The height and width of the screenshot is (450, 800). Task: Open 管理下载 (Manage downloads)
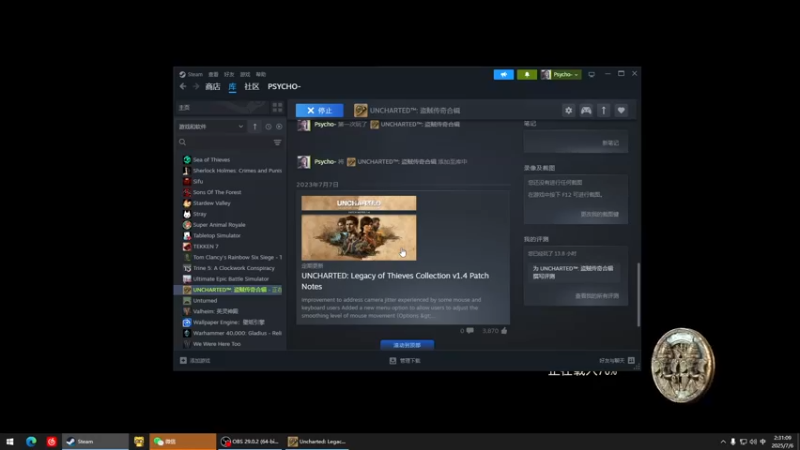click(x=405, y=361)
